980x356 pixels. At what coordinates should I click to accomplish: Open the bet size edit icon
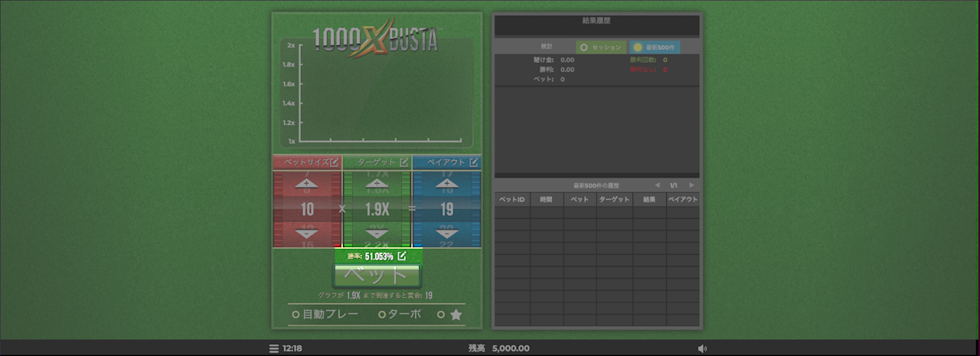(x=335, y=162)
